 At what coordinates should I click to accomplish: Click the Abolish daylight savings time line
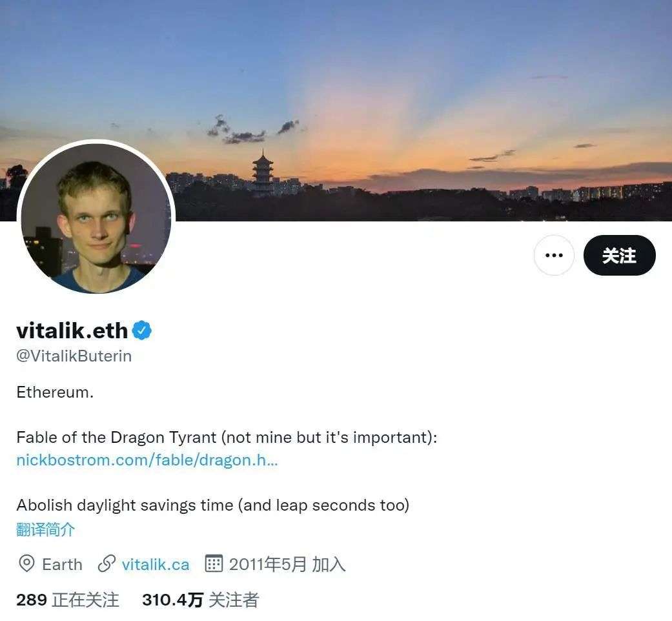[x=212, y=505]
